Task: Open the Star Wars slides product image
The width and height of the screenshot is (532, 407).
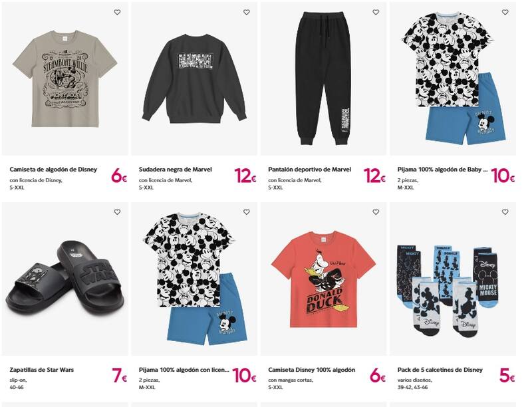Action: 65,279
